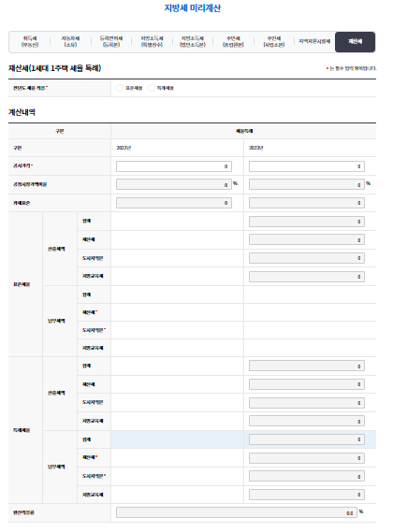Select the 지방소득세(법인소득분) tab

pos(193,42)
